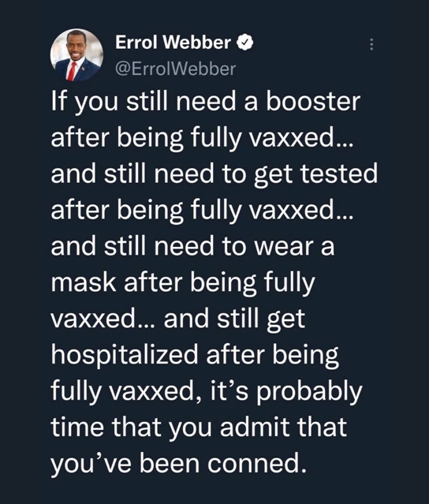Click the word "booster" in the tweet

pyautogui.click(x=313, y=102)
